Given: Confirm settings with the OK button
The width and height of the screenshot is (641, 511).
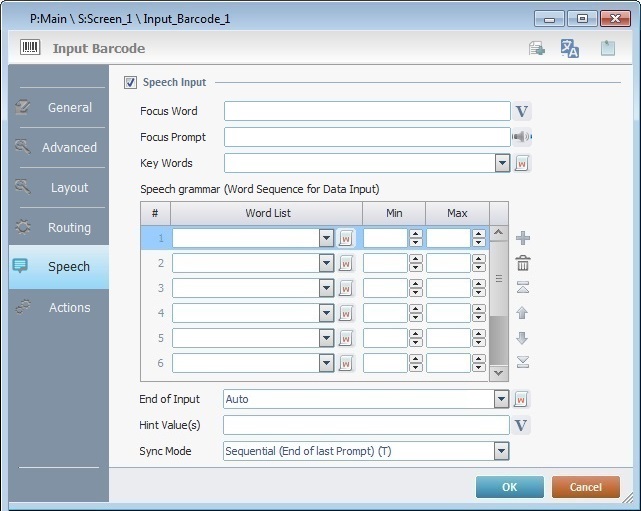Looking at the screenshot, I should 509,487.
